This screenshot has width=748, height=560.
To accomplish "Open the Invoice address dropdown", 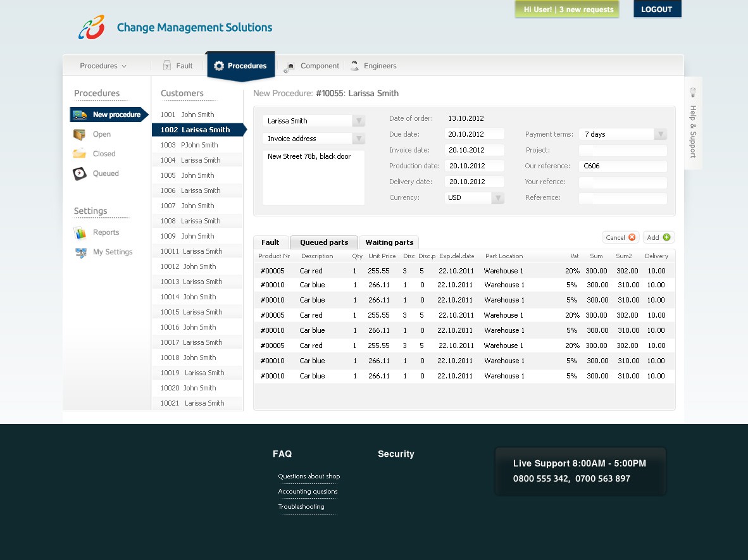I will (358, 139).
